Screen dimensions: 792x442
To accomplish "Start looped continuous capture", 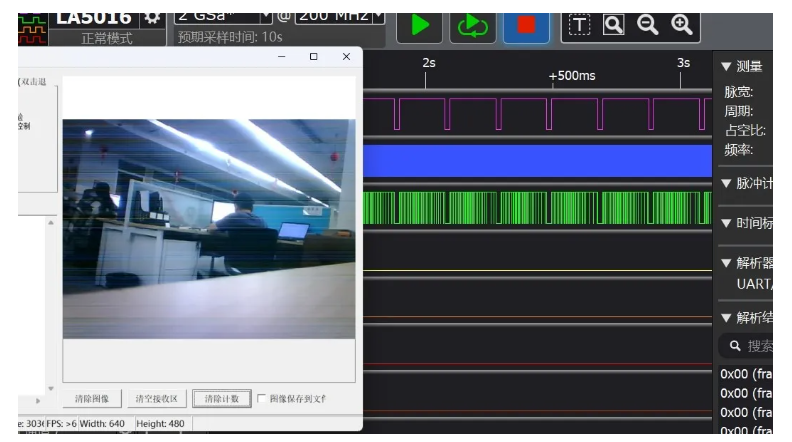I will point(473,25).
